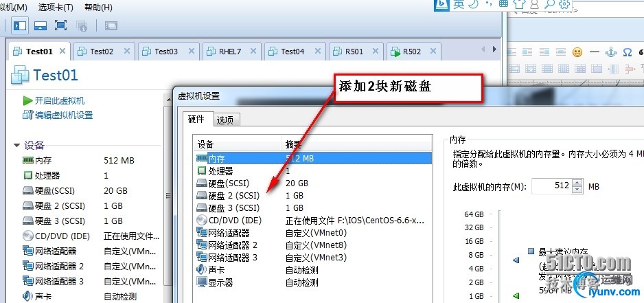
Task: Click the 编辑虚拟机设置 link
Action: click(x=58, y=115)
